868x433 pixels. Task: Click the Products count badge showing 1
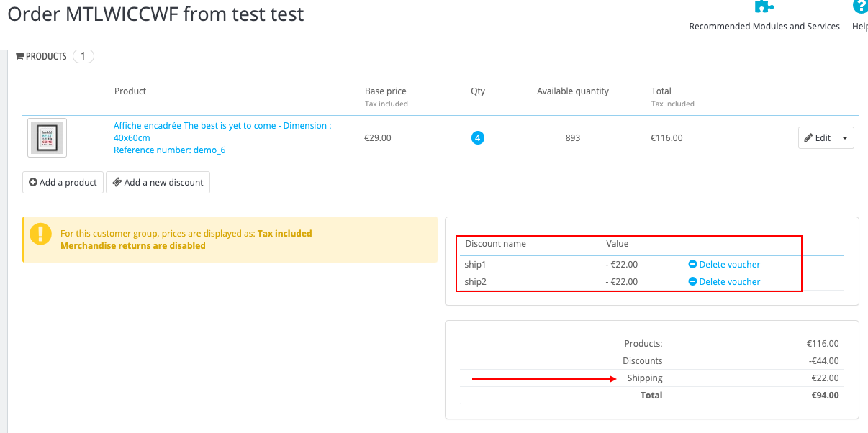83,56
